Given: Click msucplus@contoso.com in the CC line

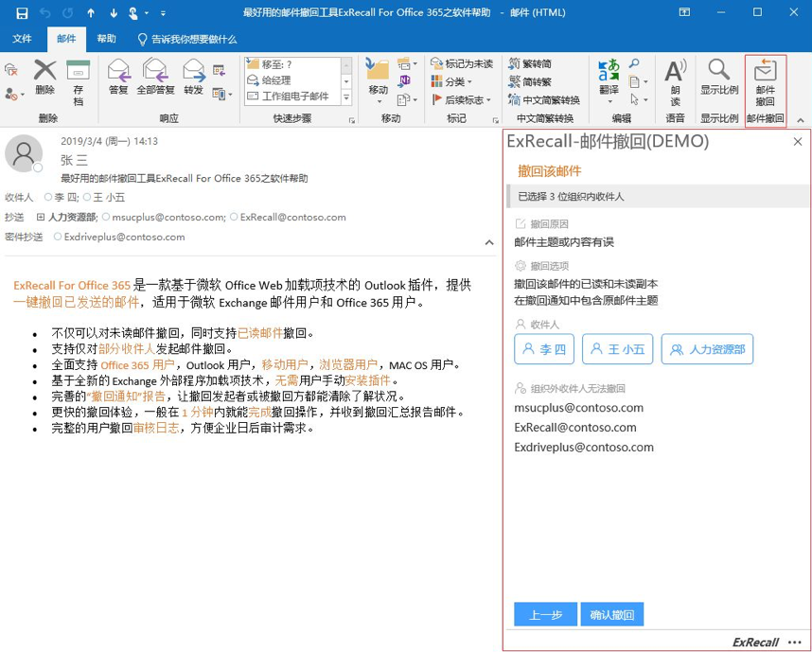Looking at the screenshot, I should click(x=164, y=217).
